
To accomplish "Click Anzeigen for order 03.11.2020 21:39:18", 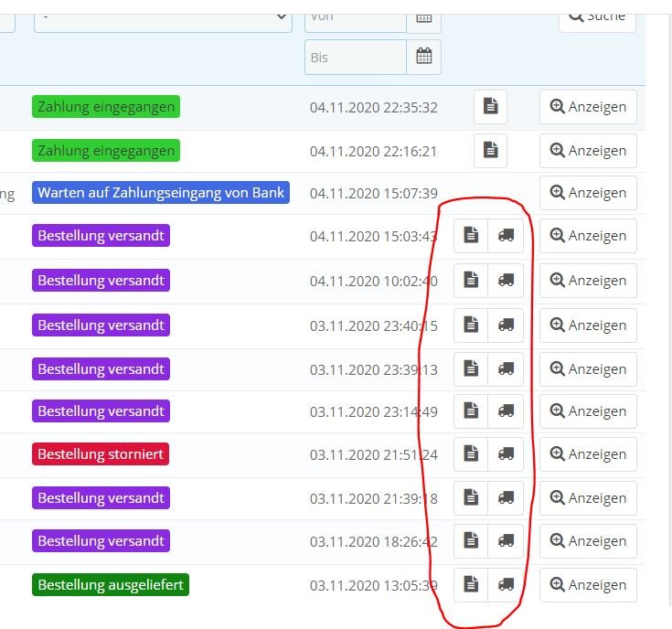I will click(588, 498).
